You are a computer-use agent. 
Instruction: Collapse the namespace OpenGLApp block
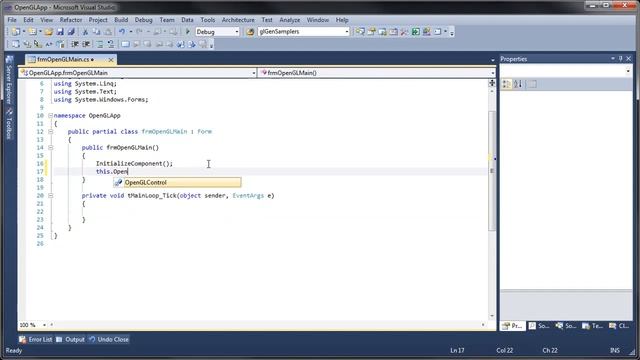(x=50, y=116)
